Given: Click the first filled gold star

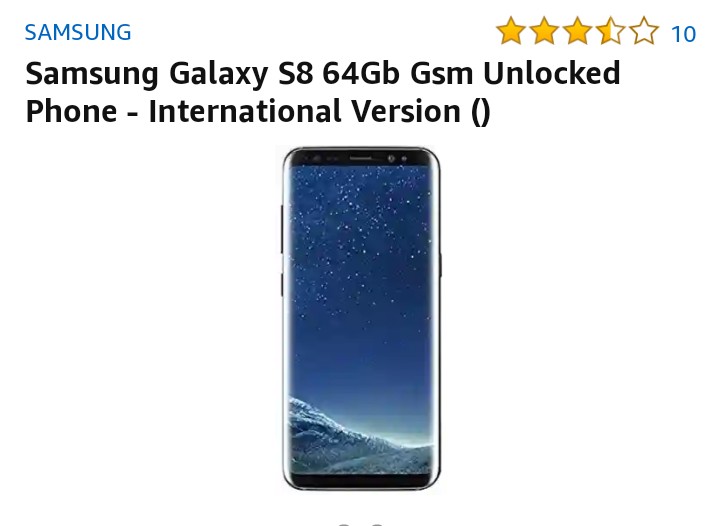Looking at the screenshot, I should [511, 31].
